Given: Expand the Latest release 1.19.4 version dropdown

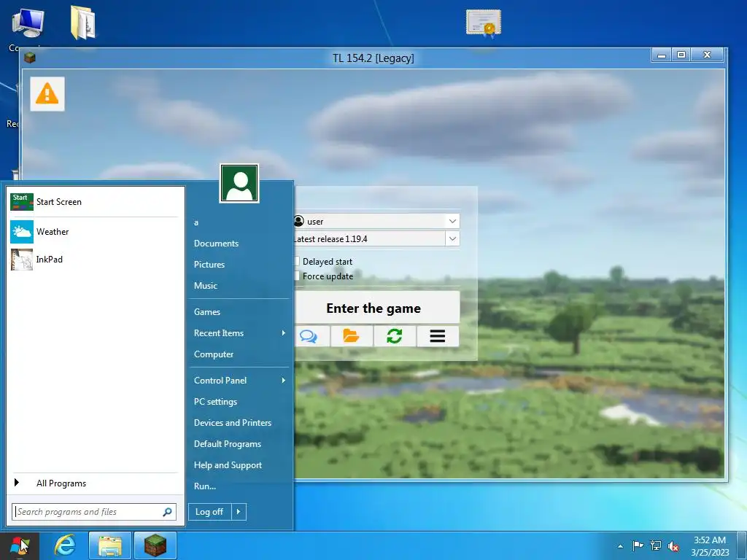Looking at the screenshot, I should pos(452,238).
